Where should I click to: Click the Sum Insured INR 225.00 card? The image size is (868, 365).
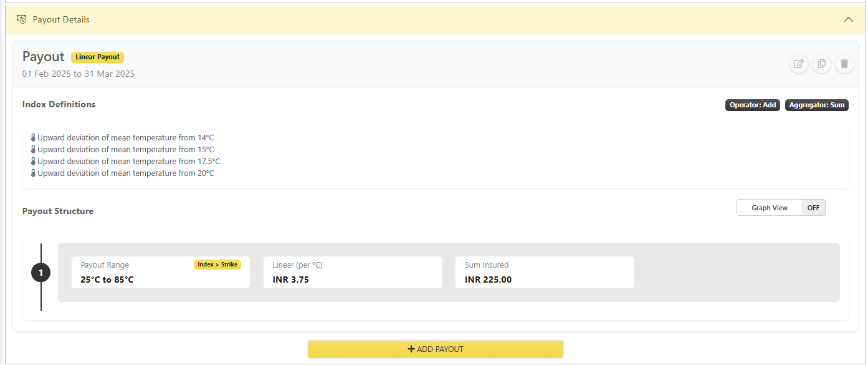click(x=545, y=272)
